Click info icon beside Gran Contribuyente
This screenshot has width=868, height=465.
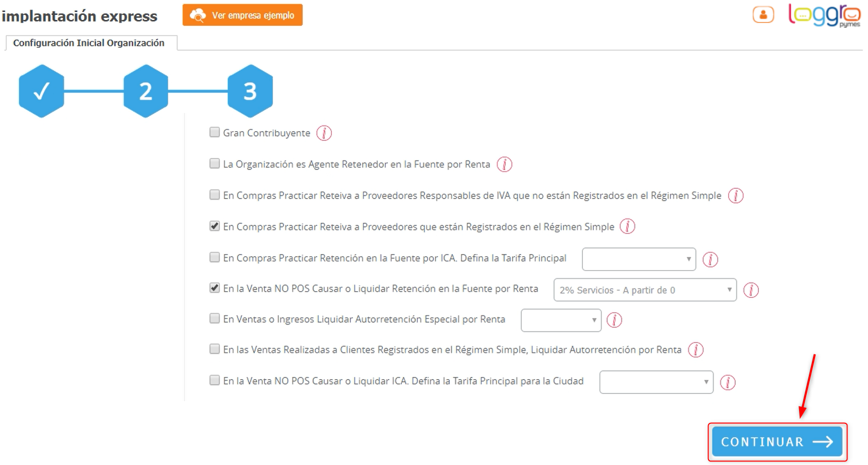[324, 133]
